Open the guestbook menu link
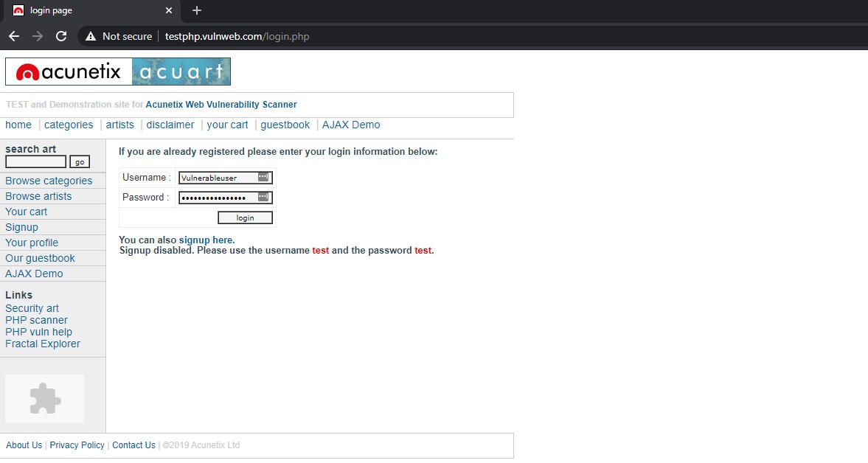Screen dimensions: 868x463 [285, 125]
